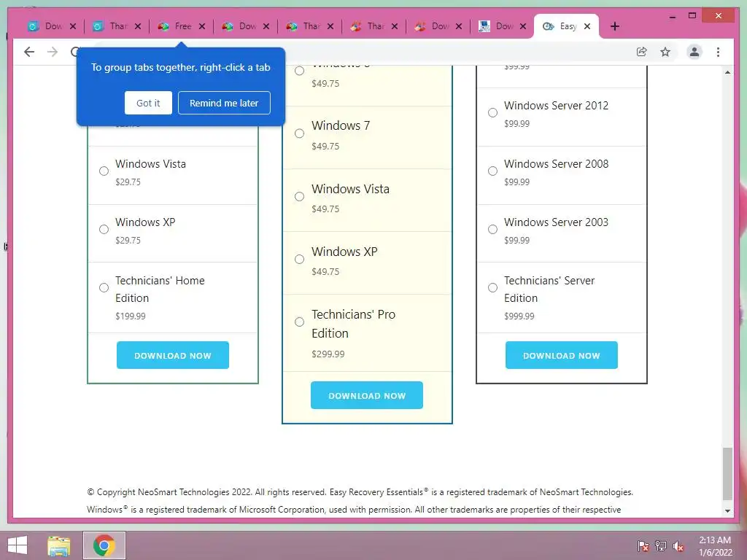Open the Windows Start button
The width and height of the screenshot is (747, 560).
pyautogui.click(x=18, y=545)
